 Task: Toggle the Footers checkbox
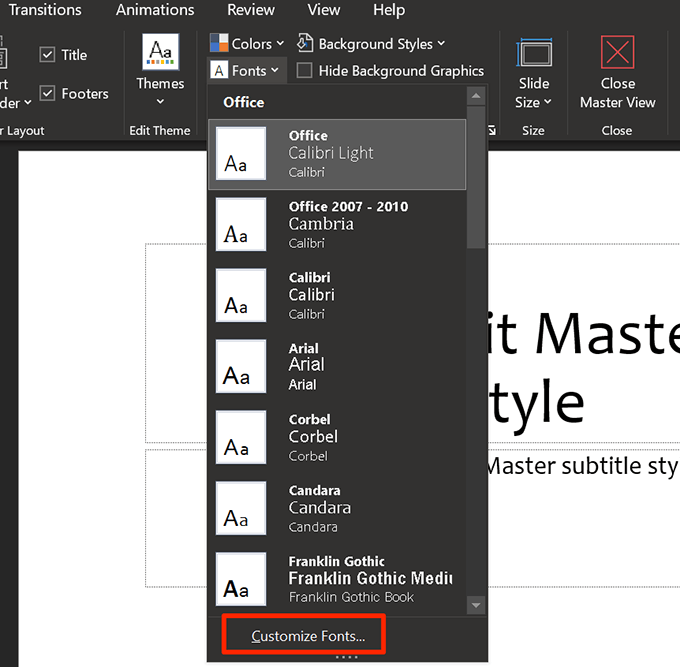[47, 94]
